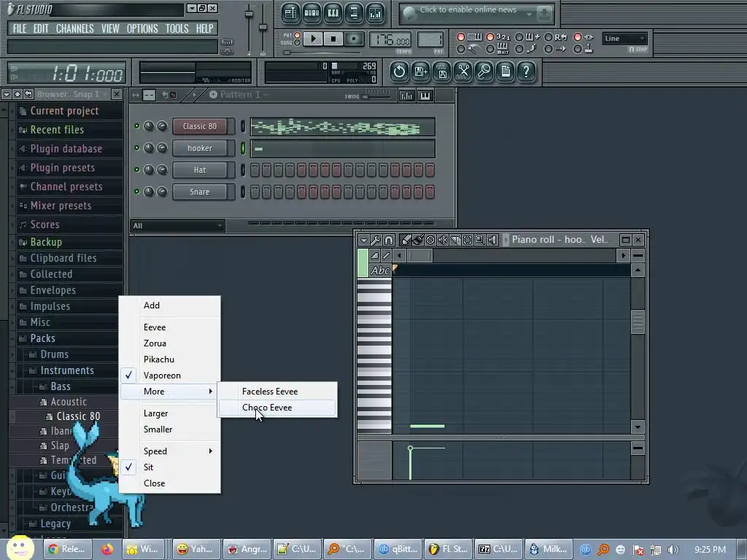Expand the More submenu in context menu

(170, 392)
